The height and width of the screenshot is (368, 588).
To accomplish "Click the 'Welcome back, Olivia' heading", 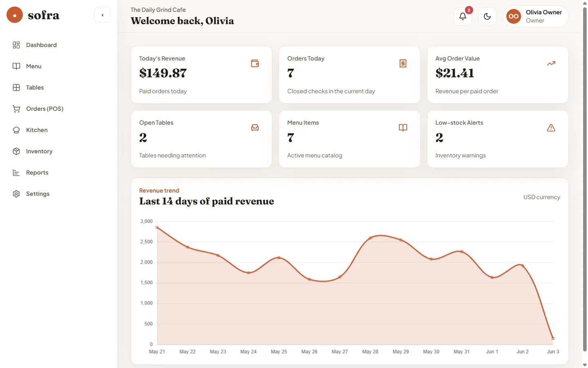I will pos(183,21).
